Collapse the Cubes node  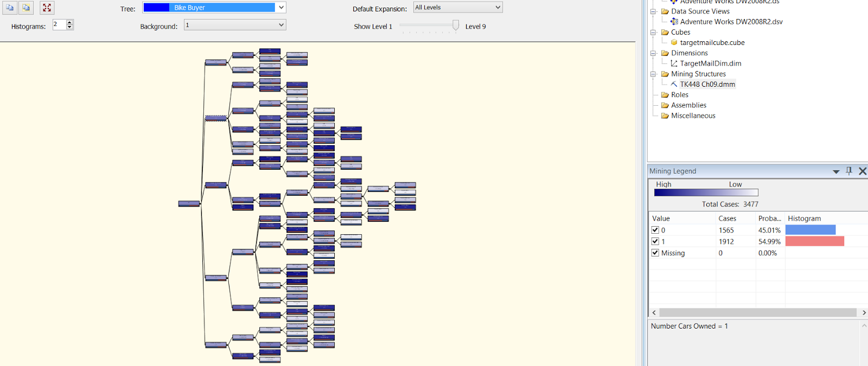tap(654, 32)
